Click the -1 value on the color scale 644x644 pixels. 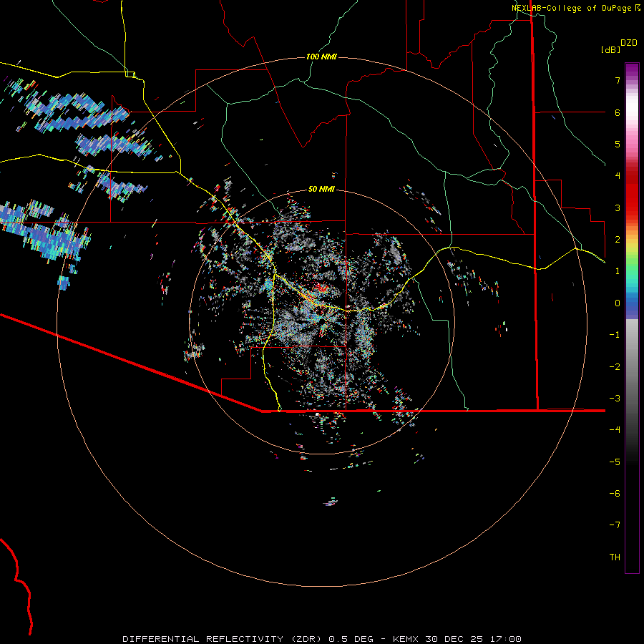point(615,335)
